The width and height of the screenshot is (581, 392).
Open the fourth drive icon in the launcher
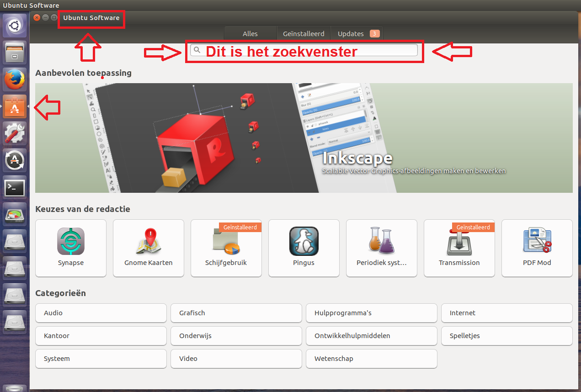(15, 322)
